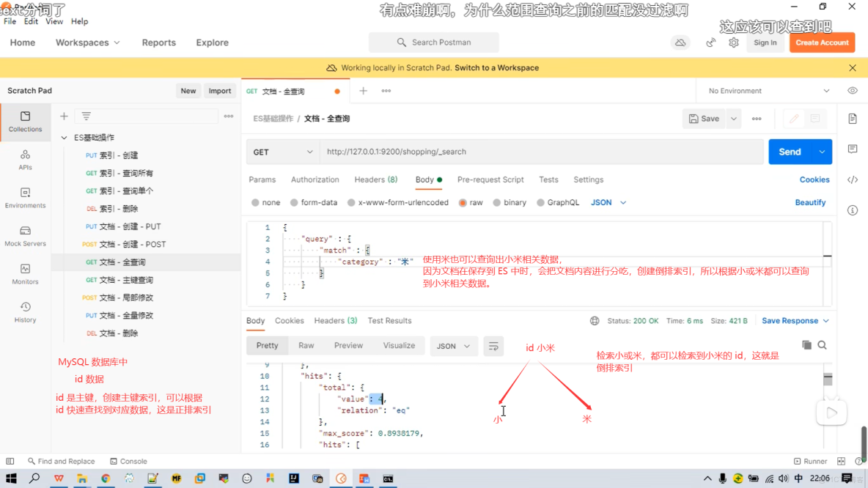Open the Mock Servers panel
Viewport: 868px width, 488px height.
pyautogui.click(x=25, y=236)
